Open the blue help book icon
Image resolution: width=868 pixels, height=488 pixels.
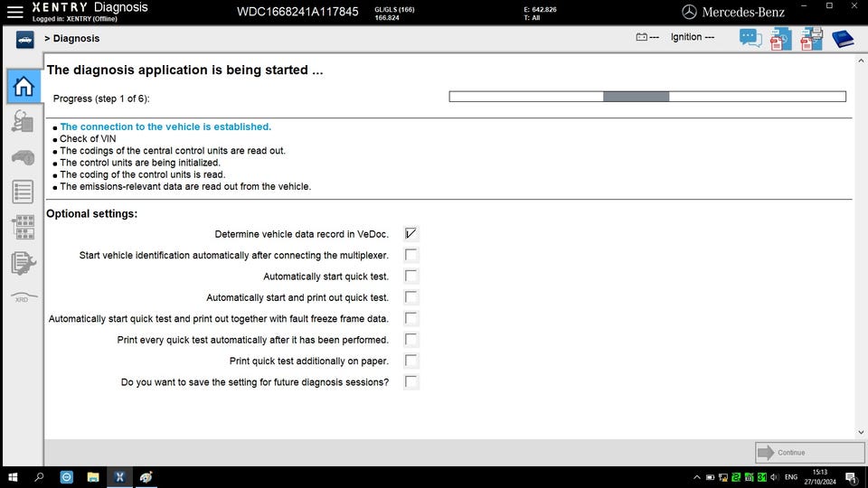click(x=843, y=39)
